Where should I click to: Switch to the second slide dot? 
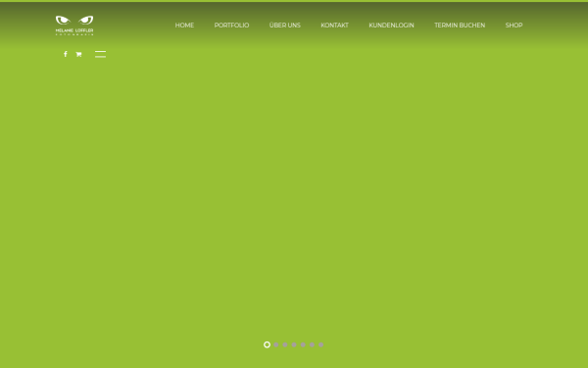[x=276, y=344]
